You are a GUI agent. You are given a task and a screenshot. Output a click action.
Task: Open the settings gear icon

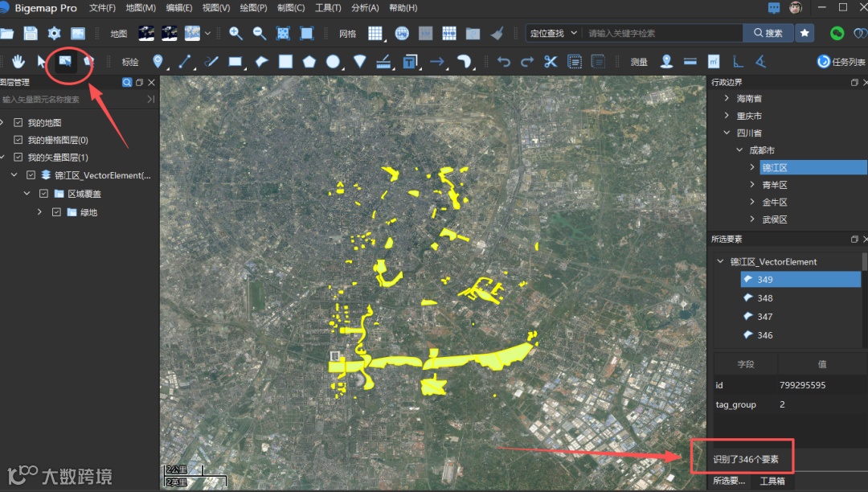pos(55,33)
